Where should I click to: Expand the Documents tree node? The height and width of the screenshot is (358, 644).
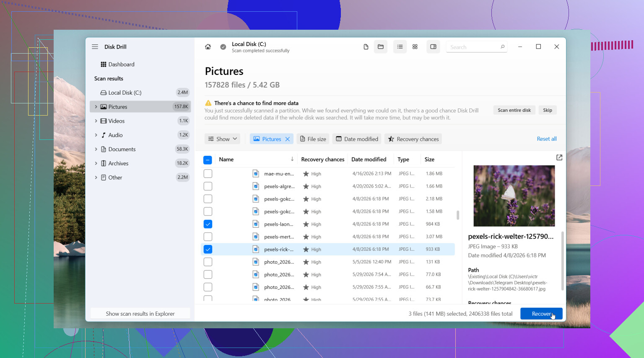coord(96,149)
